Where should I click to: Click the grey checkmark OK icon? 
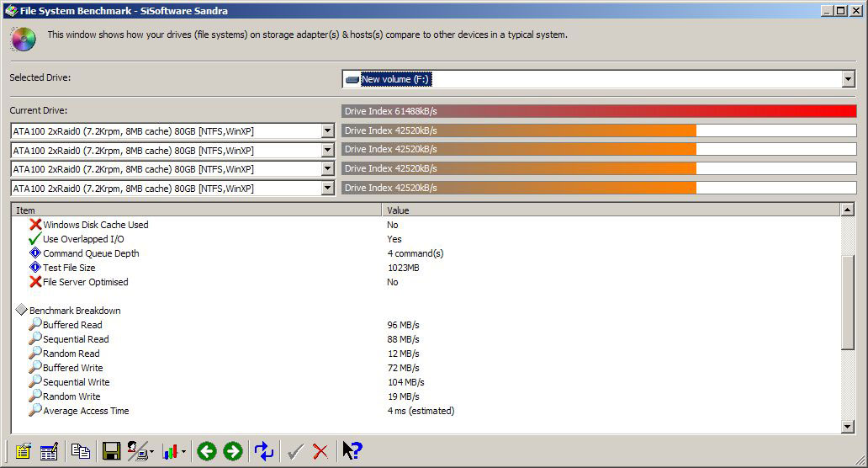(x=295, y=451)
